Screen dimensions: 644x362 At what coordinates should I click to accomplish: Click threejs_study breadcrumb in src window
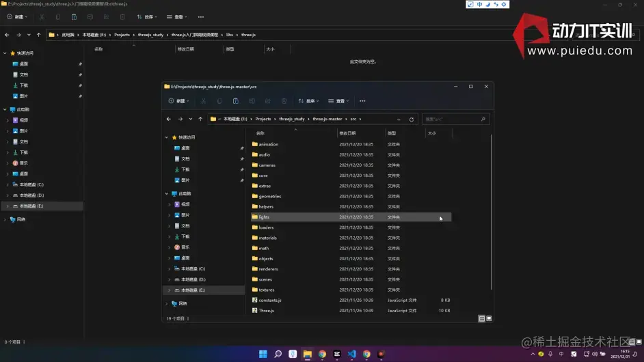pyautogui.click(x=292, y=119)
